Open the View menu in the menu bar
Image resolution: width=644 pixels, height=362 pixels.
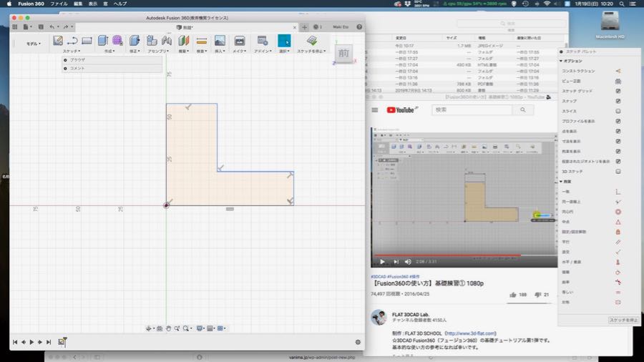[93, 4]
